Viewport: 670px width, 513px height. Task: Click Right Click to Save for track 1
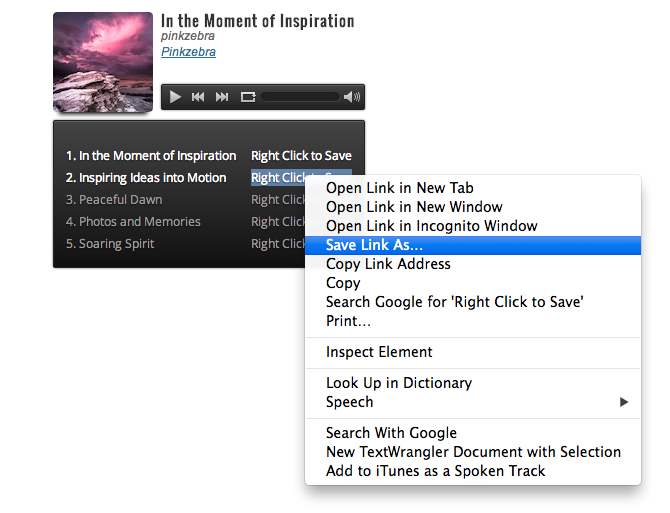[x=301, y=156]
